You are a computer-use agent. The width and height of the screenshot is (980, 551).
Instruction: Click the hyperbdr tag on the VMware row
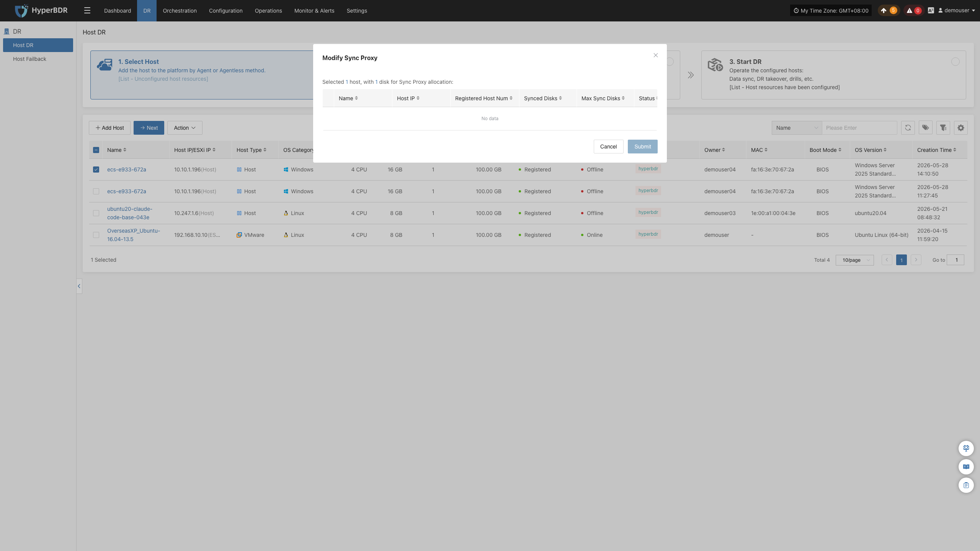coord(648,234)
